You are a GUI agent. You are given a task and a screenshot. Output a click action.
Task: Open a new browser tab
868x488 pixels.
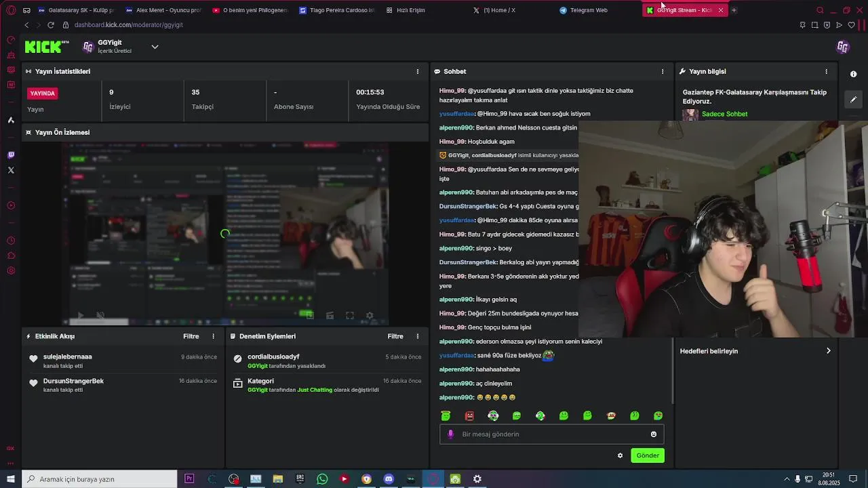tap(734, 10)
